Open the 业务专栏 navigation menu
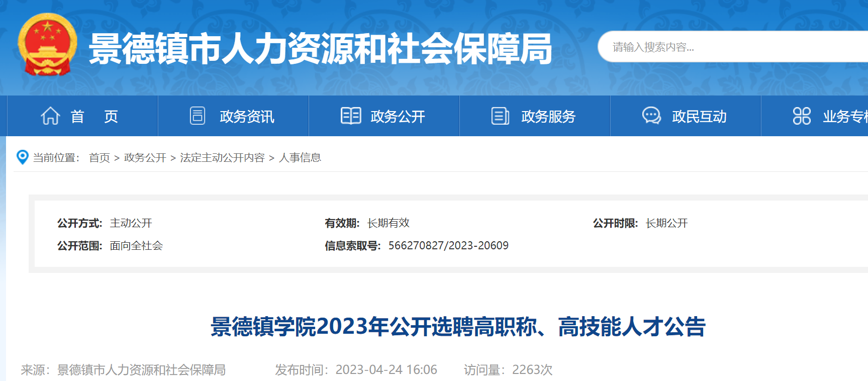The width and height of the screenshot is (868, 381). pyautogui.click(x=815, y=116)
